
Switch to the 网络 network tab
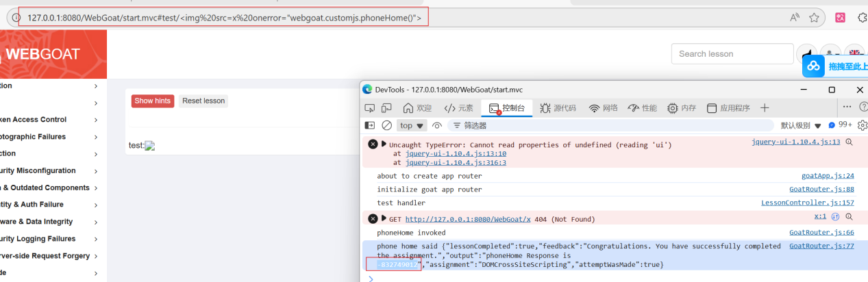[x=604, y=108]
